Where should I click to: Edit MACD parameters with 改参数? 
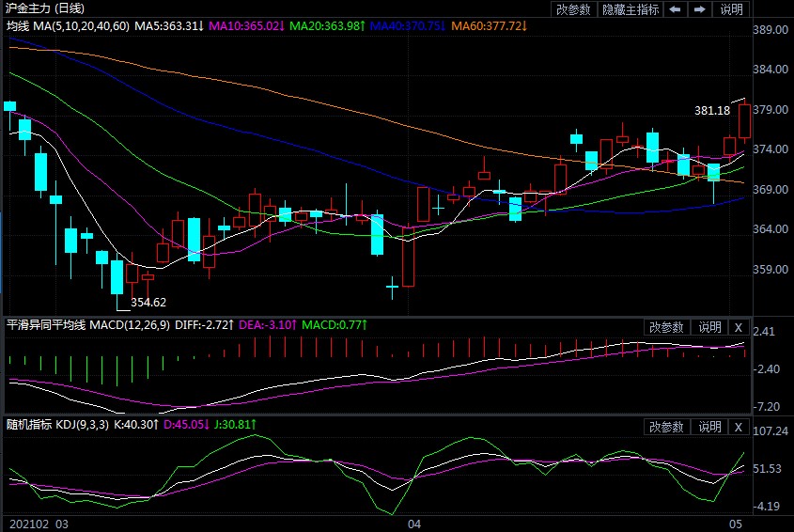coord(666,327)
